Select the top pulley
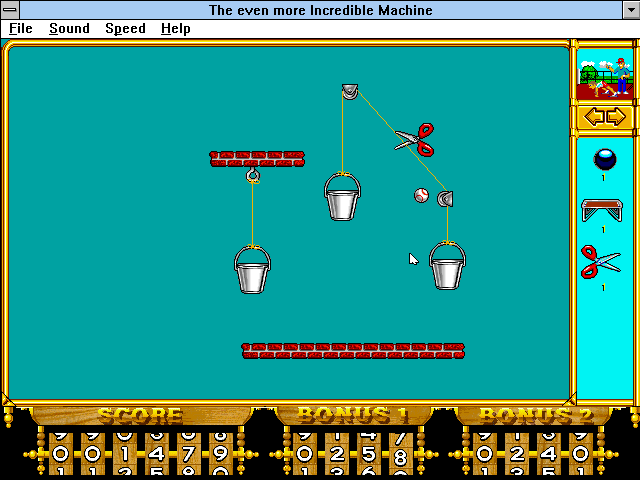Screen dimensions: 640x480 click(350, 92)
